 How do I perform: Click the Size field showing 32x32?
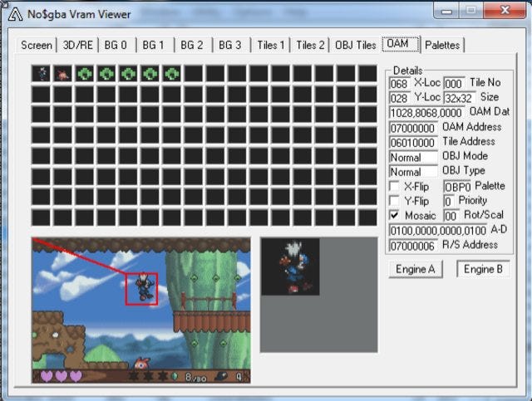coord(460,98)
